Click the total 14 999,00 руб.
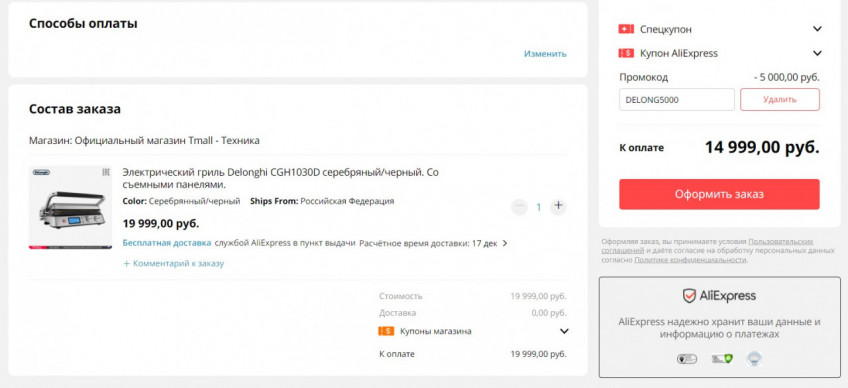 pos(762,147)
